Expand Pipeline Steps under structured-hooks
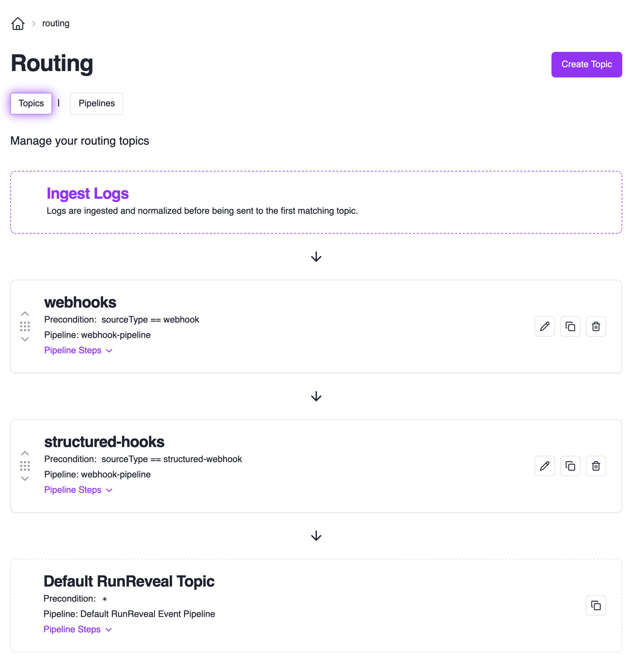This screenshot has width=628, height=672. pos(78,490)
